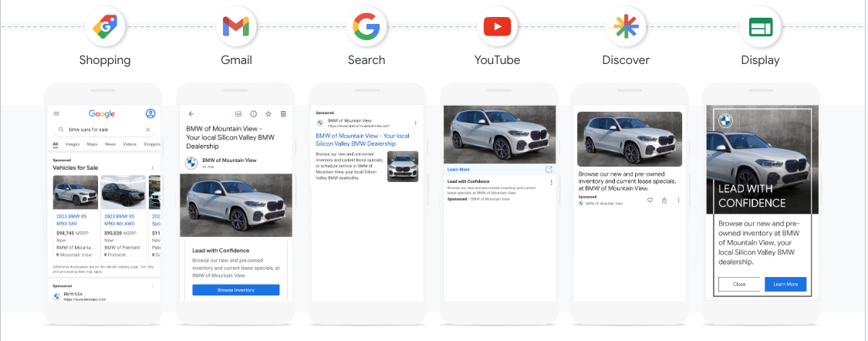Open the account profile icon beside Google logo
The height and width of the screenshot is (341, 868).
pyautogui.click(x=150, y=113)
